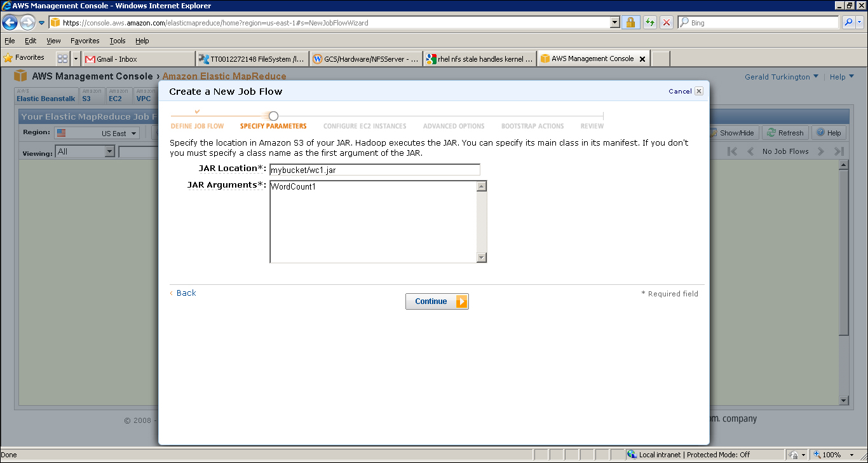Click the Show/Hide button
868x463 pixels.
tap(732, 133)
